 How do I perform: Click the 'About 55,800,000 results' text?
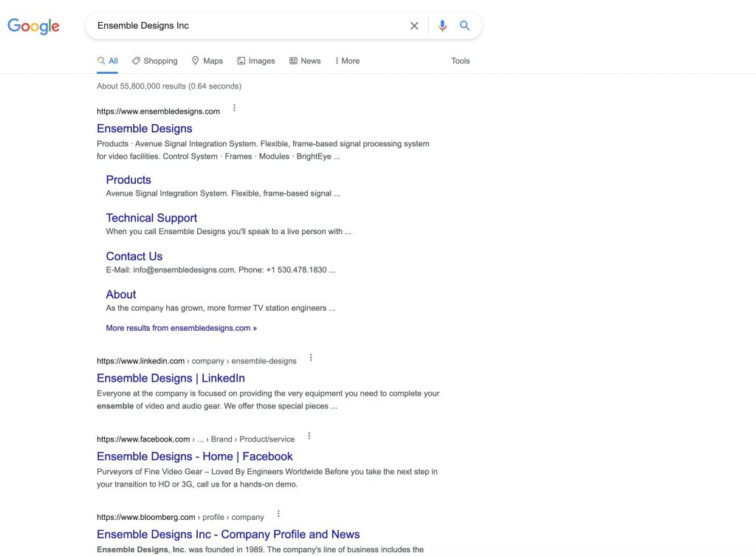[x=169, y=86]
